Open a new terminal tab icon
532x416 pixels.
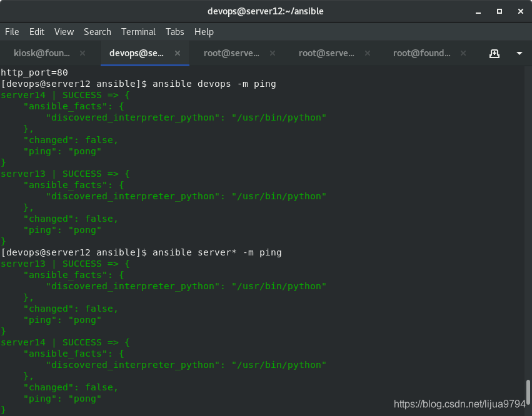(x=494, y=54)
